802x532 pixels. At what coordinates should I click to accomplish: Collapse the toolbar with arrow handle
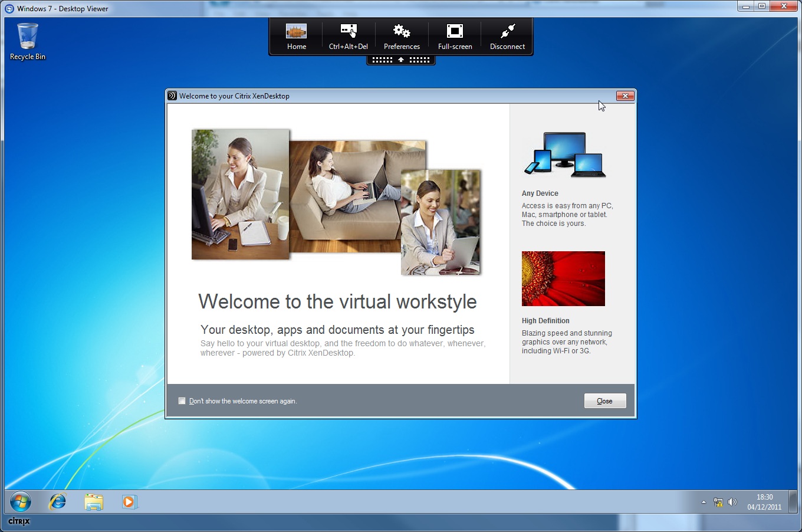coord(401,60)
